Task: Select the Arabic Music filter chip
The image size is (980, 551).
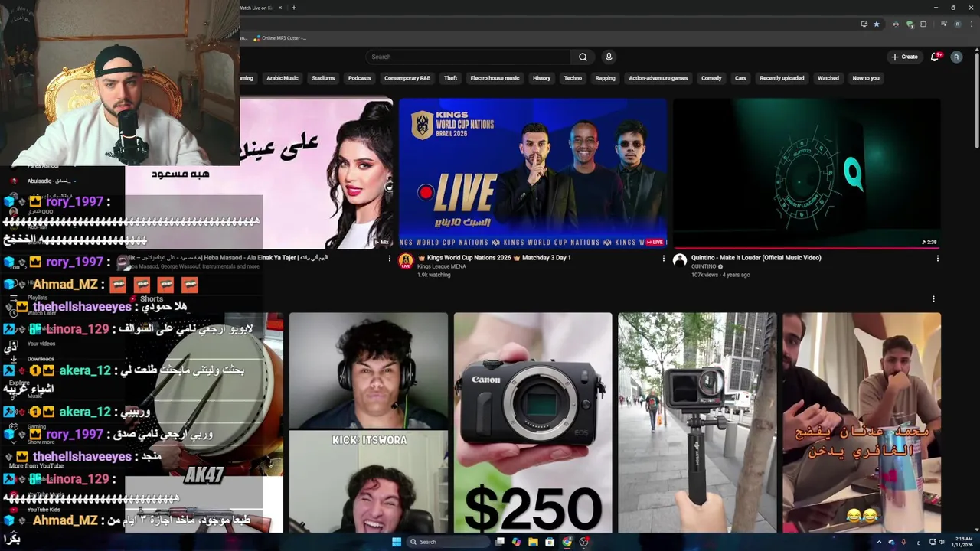Action: click(x=283, y=78)
